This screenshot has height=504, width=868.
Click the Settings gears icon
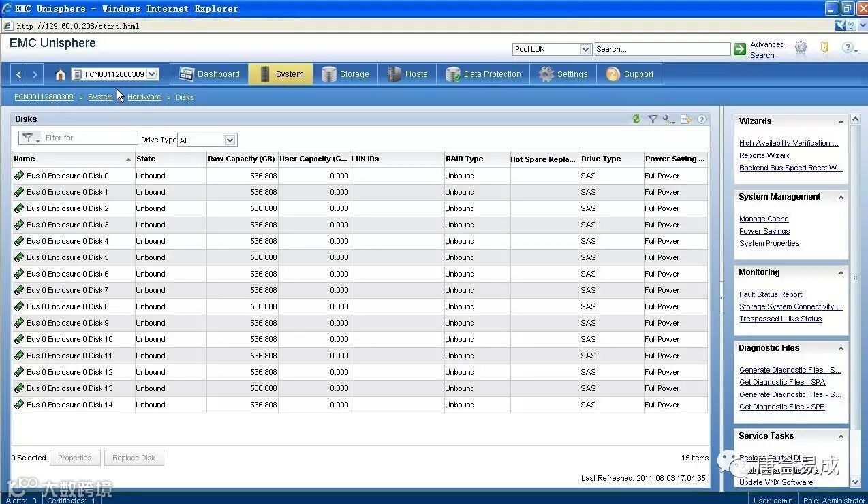click(x=546, y=74)
